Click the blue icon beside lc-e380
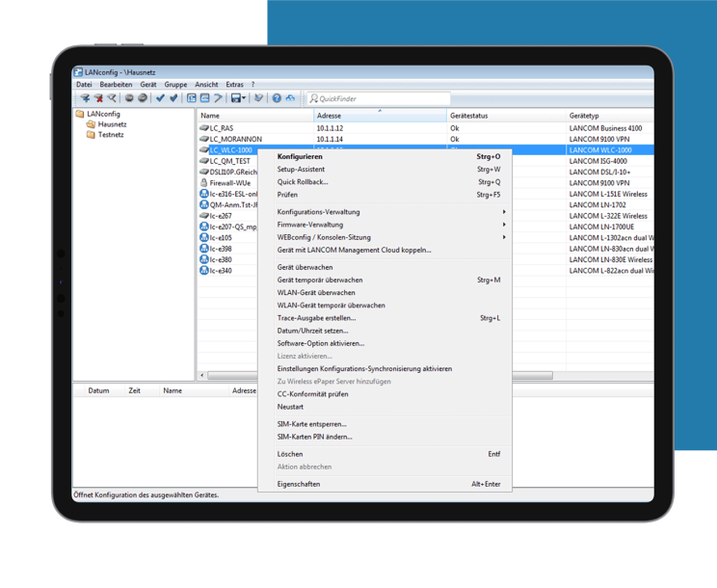The width and height of the screenshot is (717, 588). pos(204,259)
